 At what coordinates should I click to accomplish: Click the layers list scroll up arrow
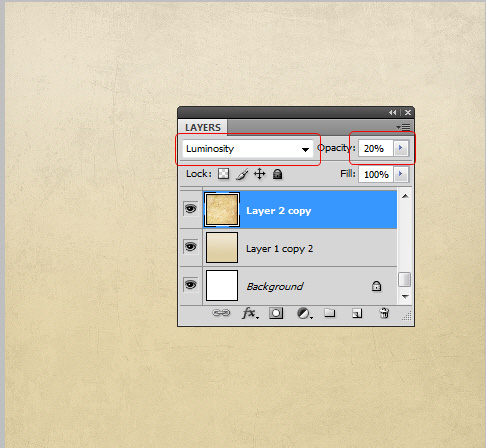[405, 196]
